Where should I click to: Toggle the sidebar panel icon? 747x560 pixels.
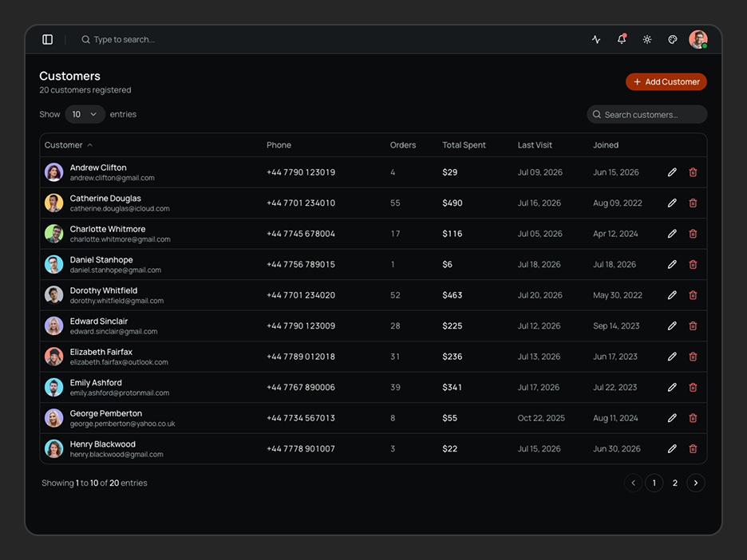pos(48,40)
